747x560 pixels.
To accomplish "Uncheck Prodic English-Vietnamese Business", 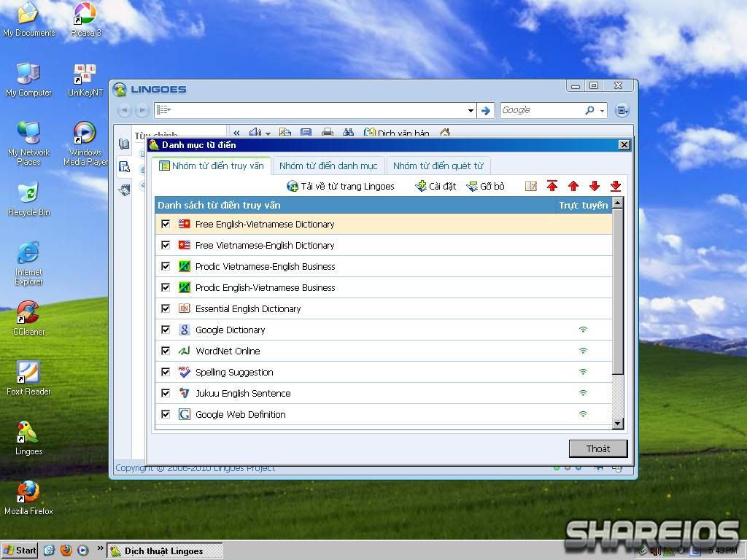I will click(166, 287).
